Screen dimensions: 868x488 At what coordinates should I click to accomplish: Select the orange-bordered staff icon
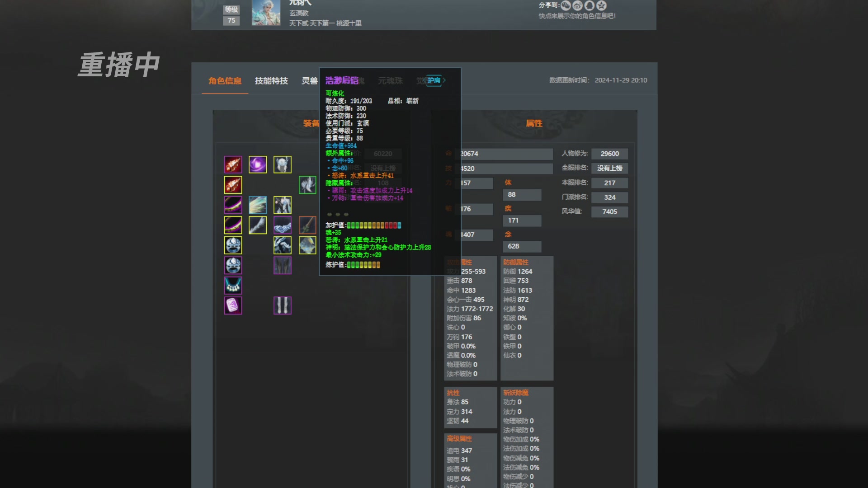coord(307,225)
